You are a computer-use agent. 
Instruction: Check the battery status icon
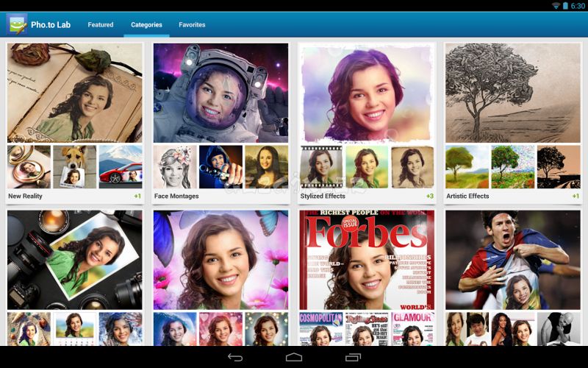[565, 6]
